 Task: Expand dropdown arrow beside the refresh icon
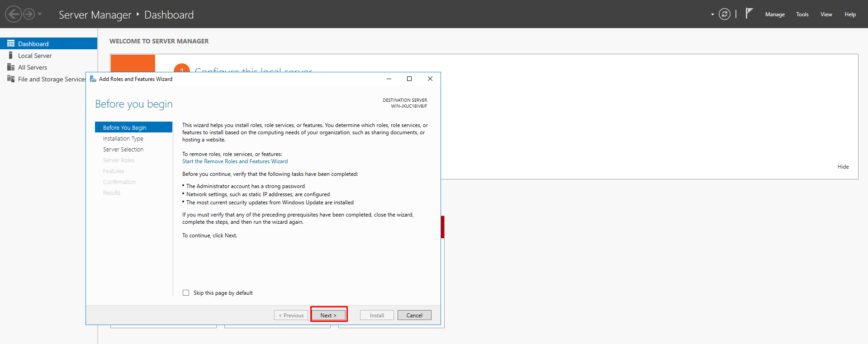coord(712,14)
